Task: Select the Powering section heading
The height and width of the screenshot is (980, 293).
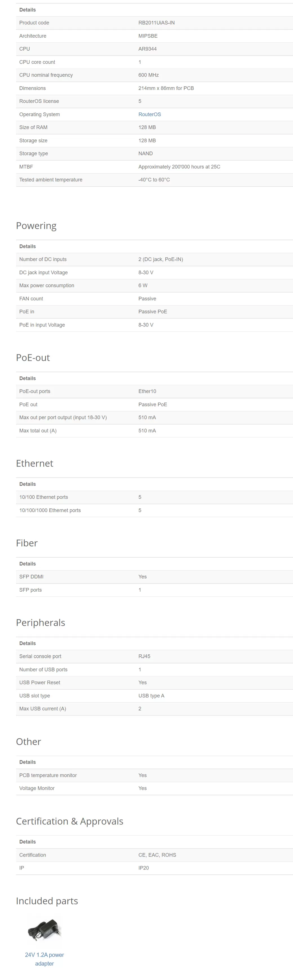Action: click(36, 226)
